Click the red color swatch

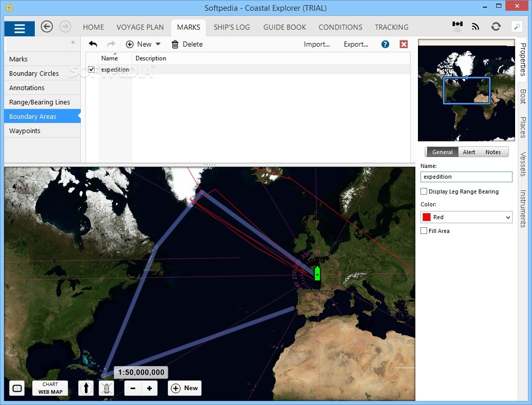[x=427, y=217]
